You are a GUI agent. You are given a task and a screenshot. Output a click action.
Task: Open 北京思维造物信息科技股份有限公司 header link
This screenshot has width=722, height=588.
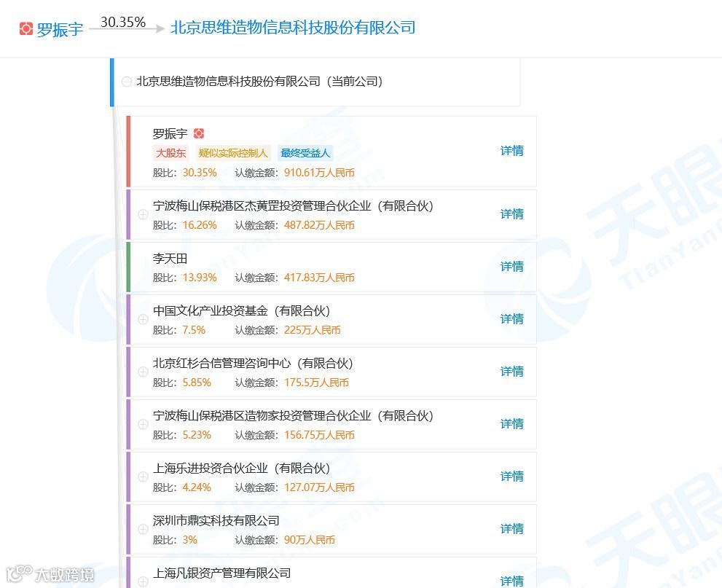tap(293, 28)
